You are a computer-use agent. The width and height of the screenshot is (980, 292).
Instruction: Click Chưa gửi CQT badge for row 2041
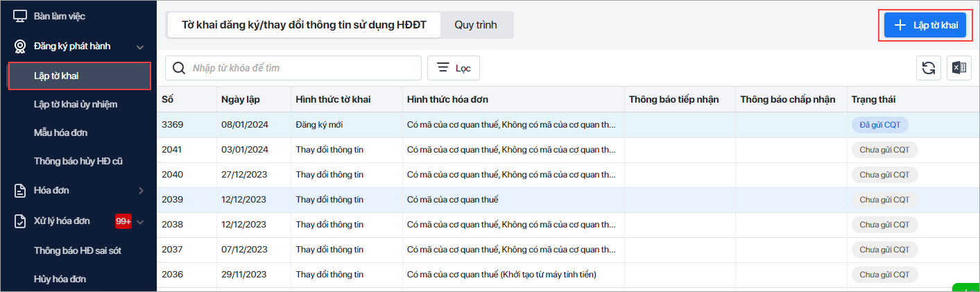884,149
